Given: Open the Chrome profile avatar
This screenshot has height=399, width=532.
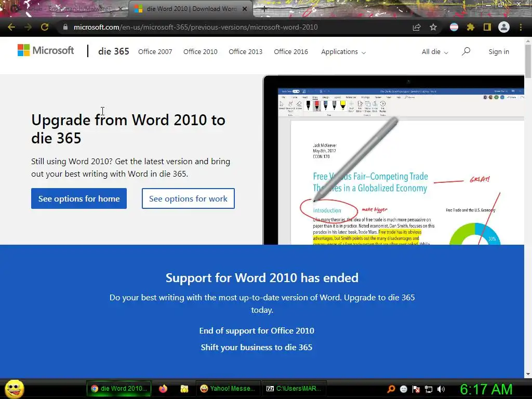Looking at the screenshot, I should click(504, 27).
